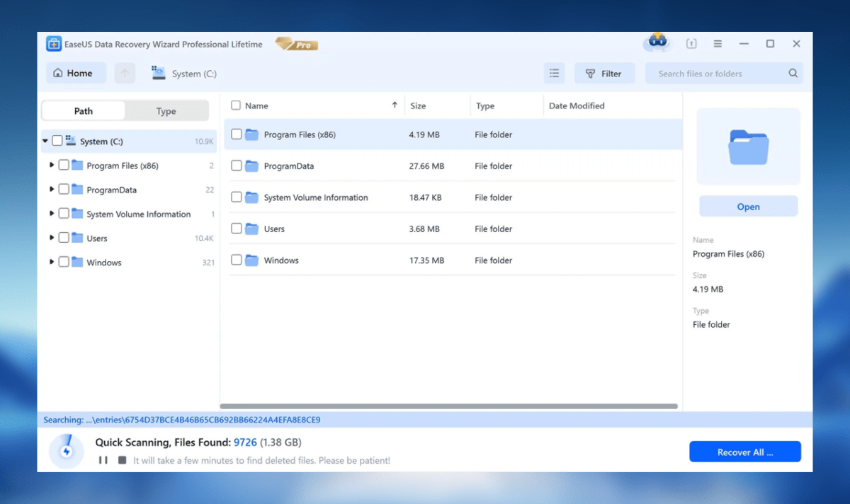
Task: Switch to the Type tab
Action: (x=166, y=110)
